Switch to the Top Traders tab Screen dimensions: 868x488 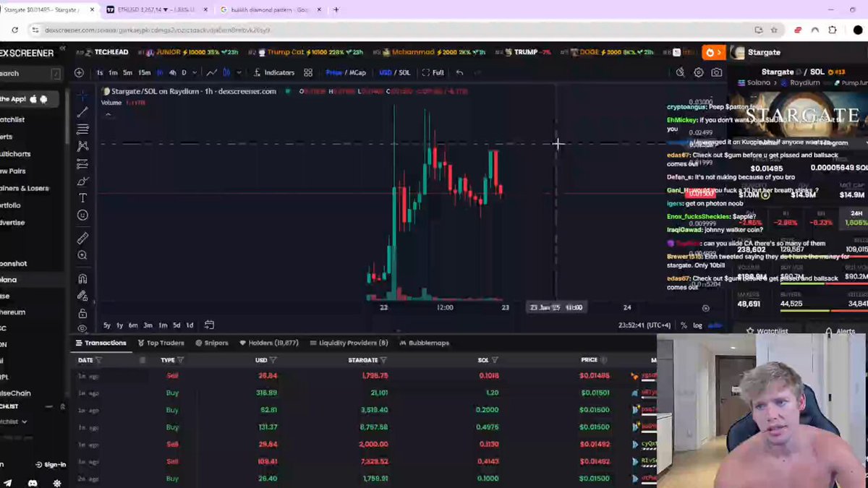(161, 343)
